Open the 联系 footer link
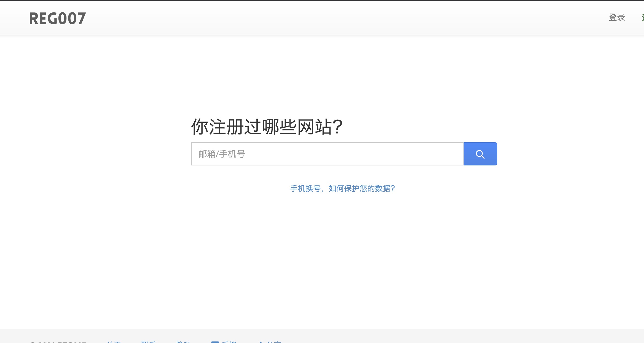Viewport: 644px width, 343px height. pos(148,342)
